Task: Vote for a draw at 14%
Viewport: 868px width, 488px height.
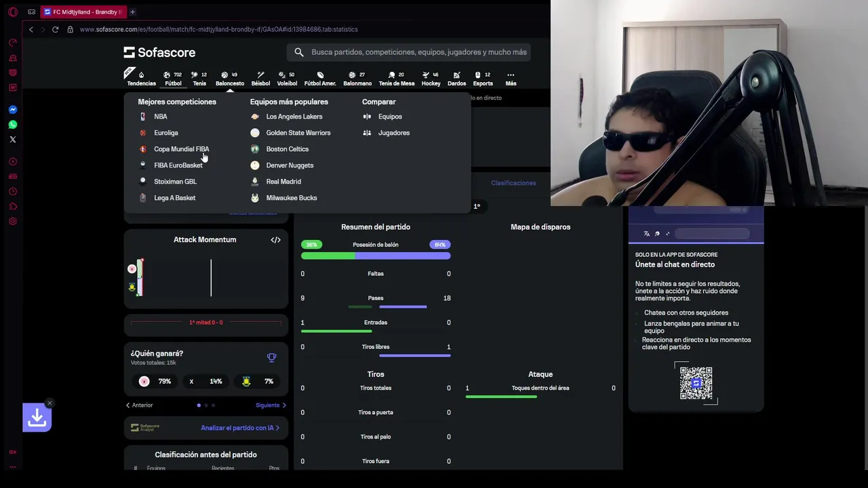Action: (x=205, y=382)
